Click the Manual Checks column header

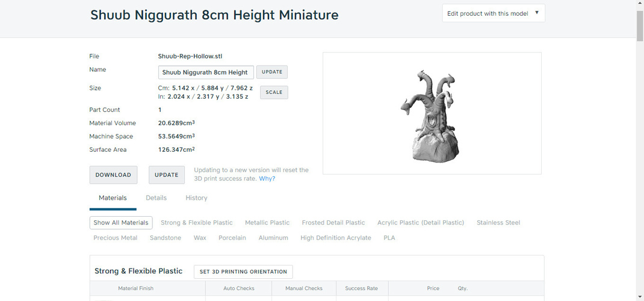click(x=304, y=288)
